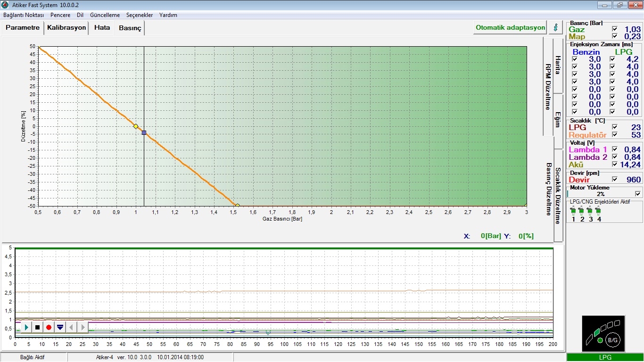Step graph backward with gray left arrow
This screenshot has width=644, height=362.
click(x=71, y=327)
